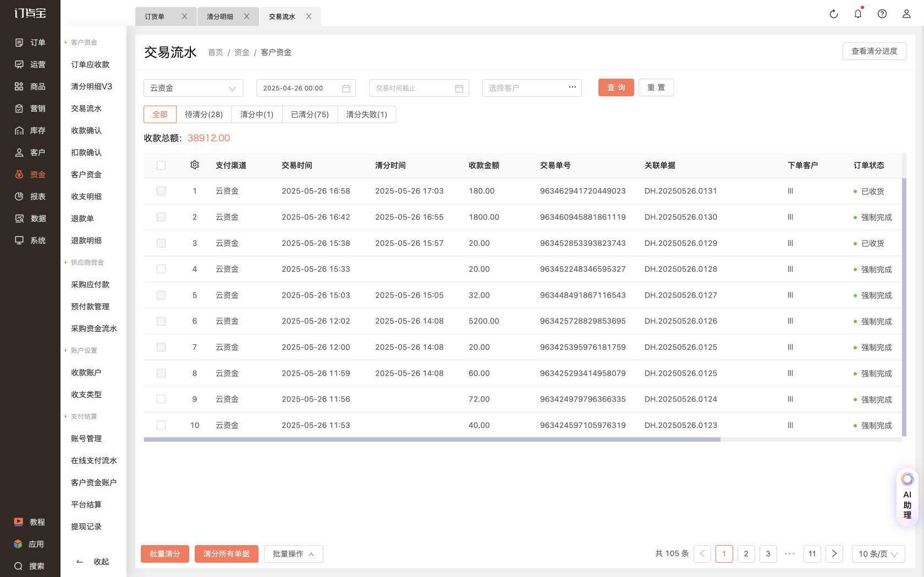Collapse the submenu via 收起 arrow
Image resolution: width=924 pixels, height=577 pixels.
point(80,562)
